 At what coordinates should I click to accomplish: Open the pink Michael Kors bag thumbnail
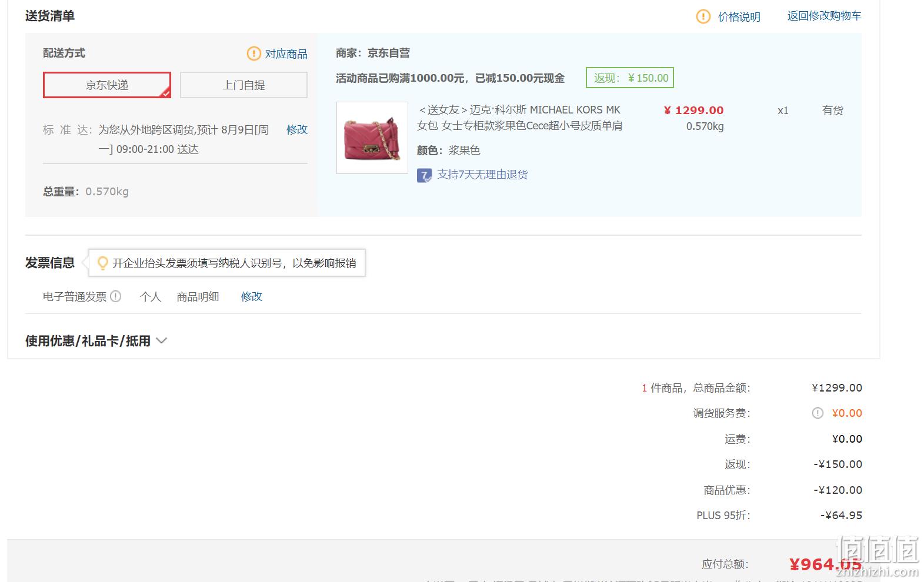372,138
